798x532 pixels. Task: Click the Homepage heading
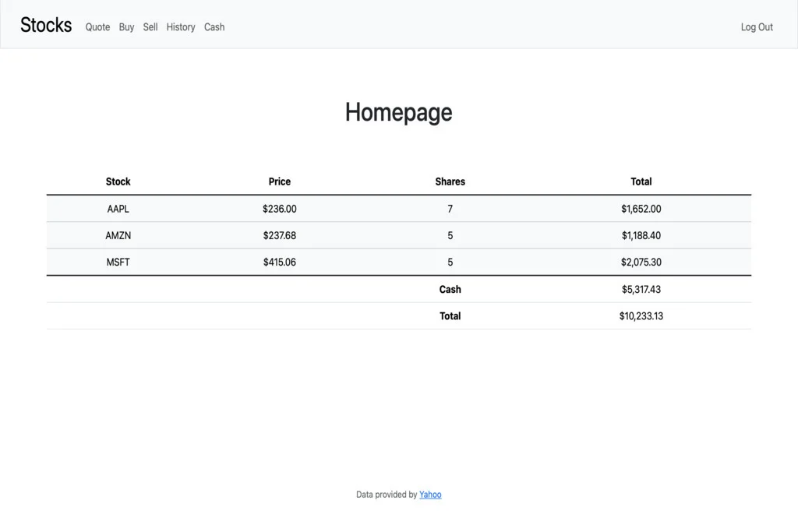coord(398,112)
